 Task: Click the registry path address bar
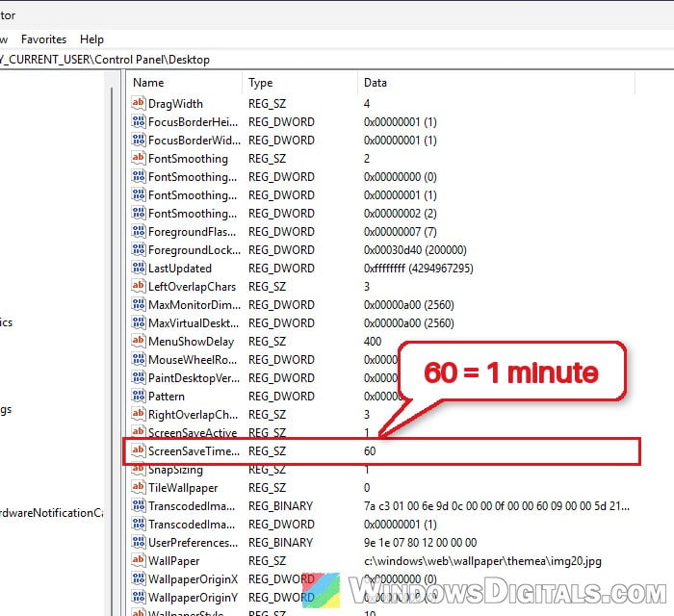pos(337,60)
